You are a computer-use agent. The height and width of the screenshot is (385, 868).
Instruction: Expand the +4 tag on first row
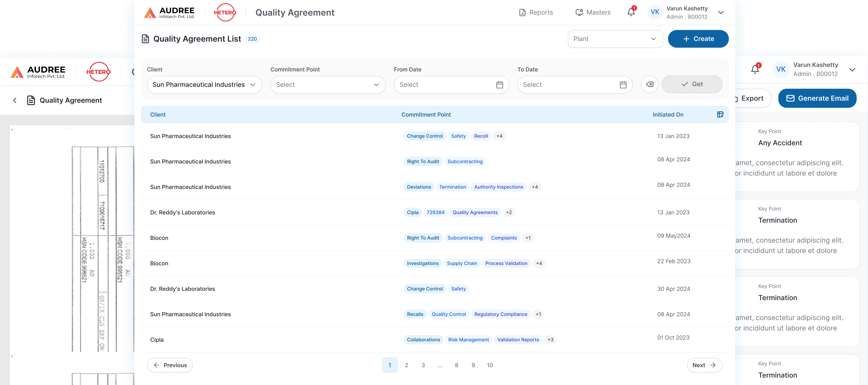point(499,136)
